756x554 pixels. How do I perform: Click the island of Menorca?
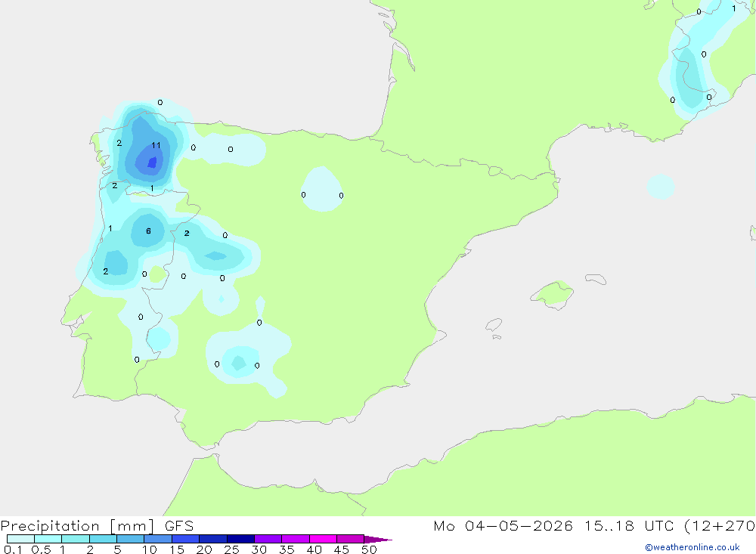tap(595, 280)
